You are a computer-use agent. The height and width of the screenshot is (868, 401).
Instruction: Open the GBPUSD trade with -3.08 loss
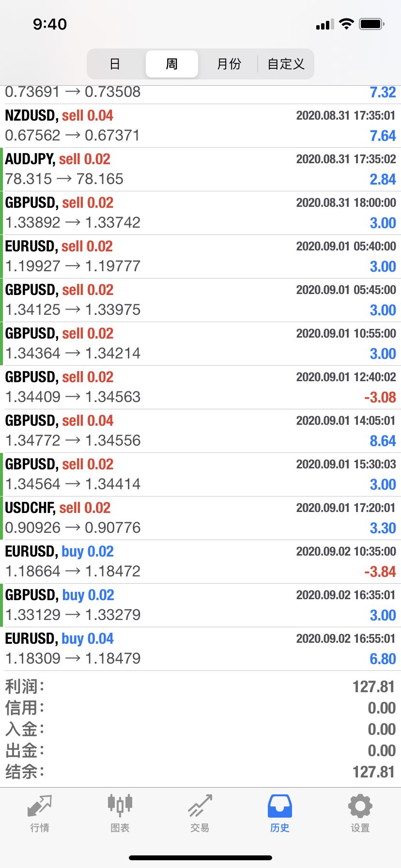[200, 387]
